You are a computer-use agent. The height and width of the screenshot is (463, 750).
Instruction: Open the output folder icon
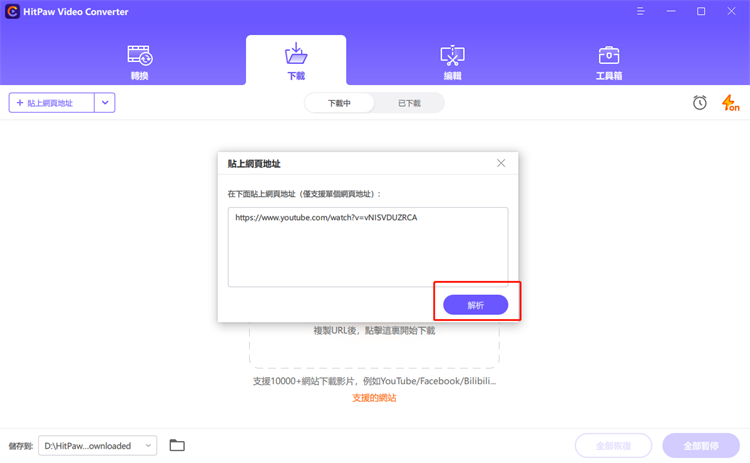[x=177, y=445]
